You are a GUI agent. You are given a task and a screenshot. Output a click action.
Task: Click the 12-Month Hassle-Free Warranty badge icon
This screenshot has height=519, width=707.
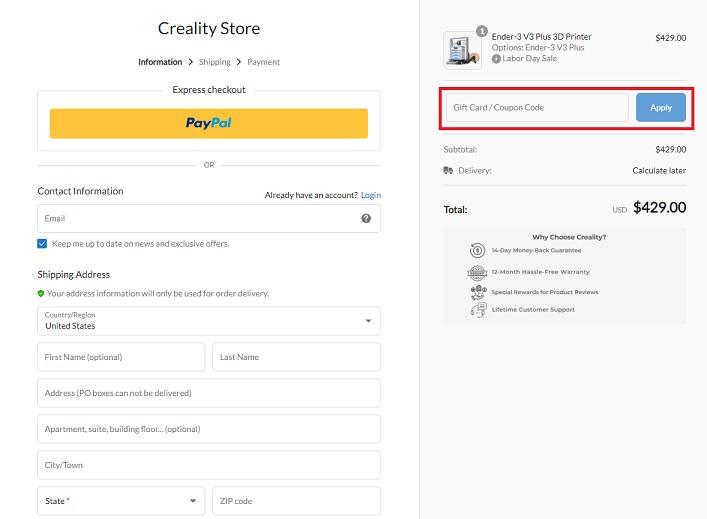[x=477, y=272]
